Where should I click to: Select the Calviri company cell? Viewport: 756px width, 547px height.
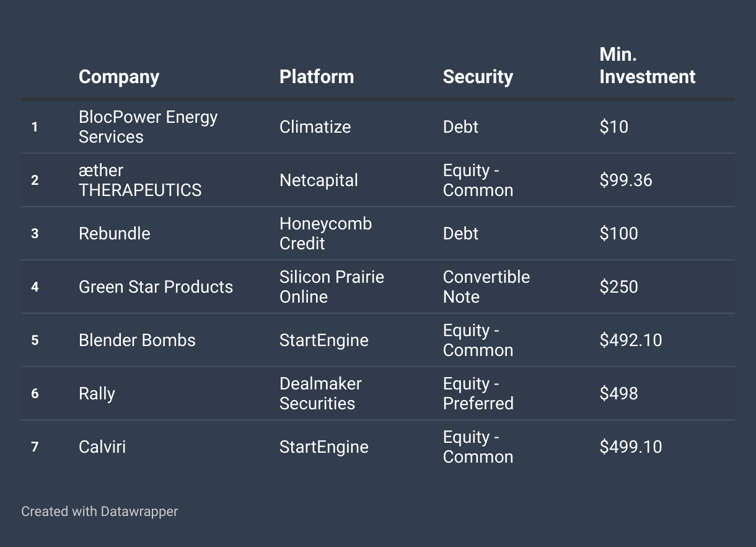tap(102, 447)
